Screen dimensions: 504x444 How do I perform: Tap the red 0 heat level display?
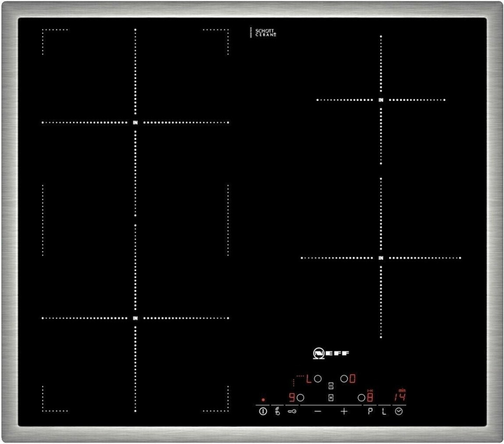[352, 378]
